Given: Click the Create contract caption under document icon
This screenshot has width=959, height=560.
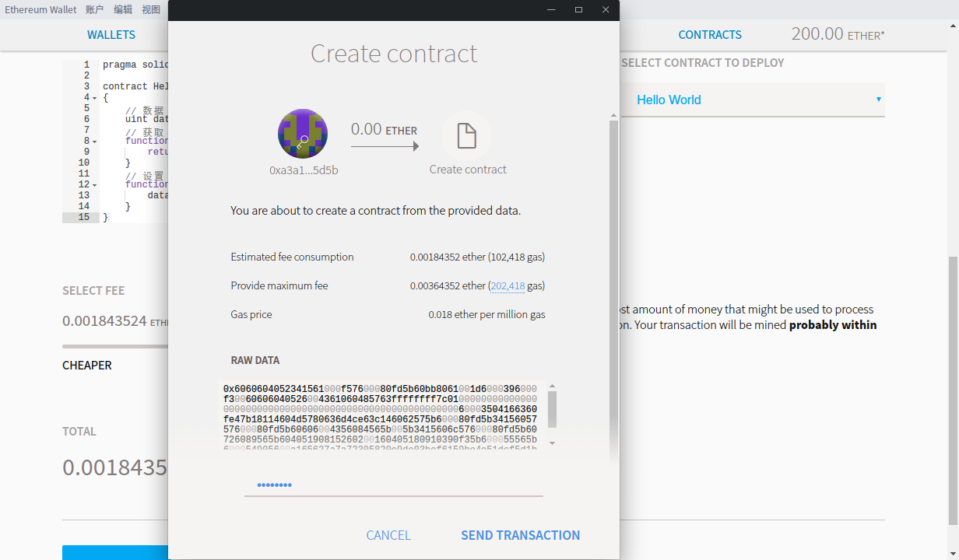Looking at the screenshot, I should coord(468,170).
